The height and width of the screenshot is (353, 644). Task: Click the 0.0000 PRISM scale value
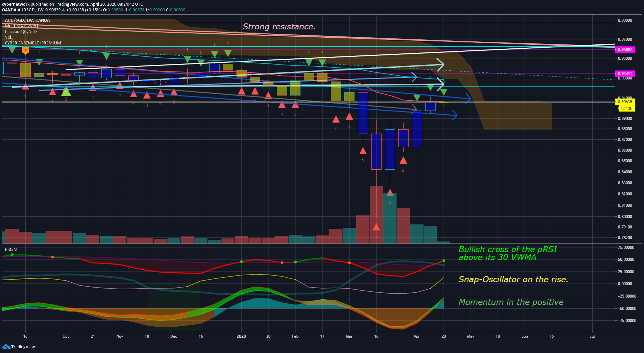(x=625, y=284)
